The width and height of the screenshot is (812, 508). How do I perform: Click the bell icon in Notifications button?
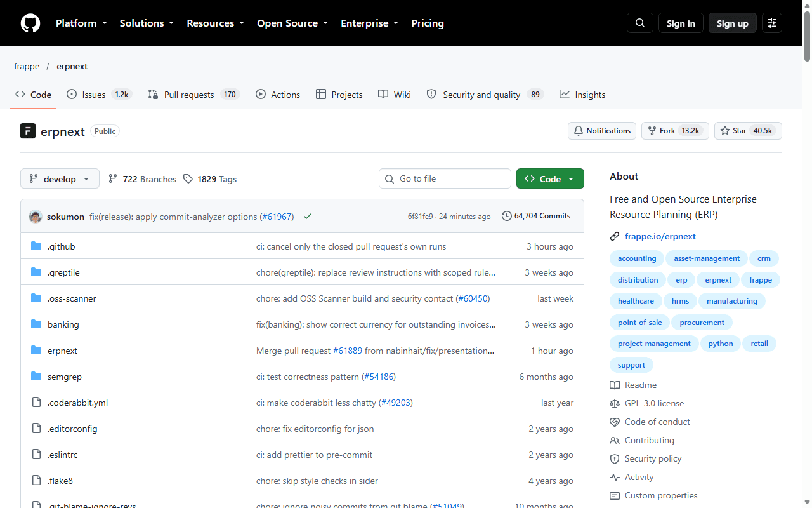coord(579,131)
